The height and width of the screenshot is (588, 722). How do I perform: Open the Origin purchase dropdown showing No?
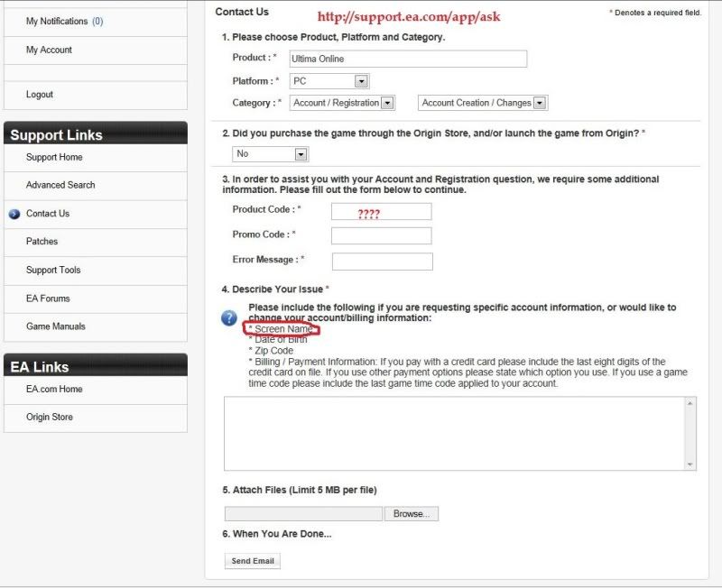270,154
